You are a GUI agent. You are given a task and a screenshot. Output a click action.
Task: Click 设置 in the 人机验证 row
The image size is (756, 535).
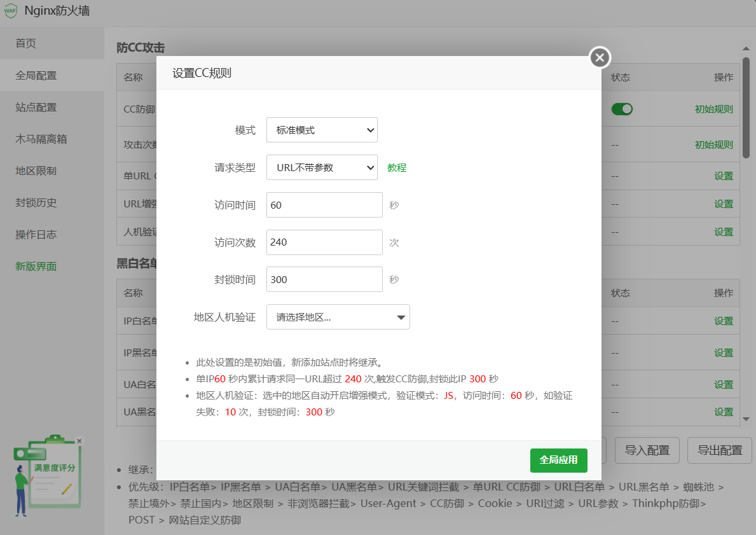tap(723, 232)
